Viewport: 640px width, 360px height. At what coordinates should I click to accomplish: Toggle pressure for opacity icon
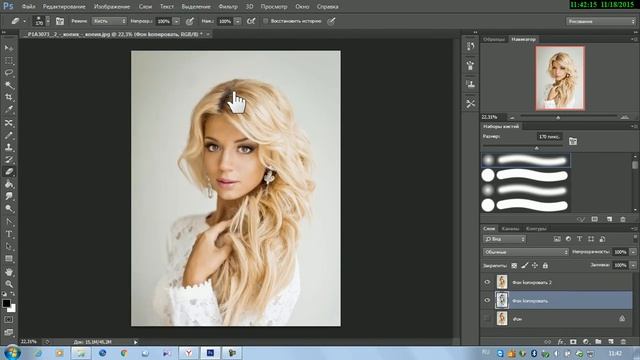pyautogui.click(x=190, y=21)
